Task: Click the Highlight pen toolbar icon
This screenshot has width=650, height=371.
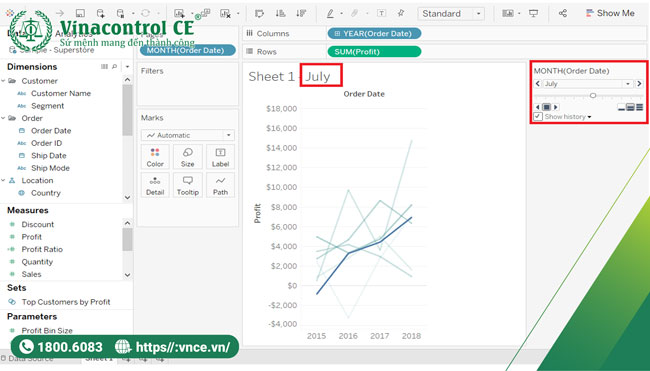Action: click(330, 13)
